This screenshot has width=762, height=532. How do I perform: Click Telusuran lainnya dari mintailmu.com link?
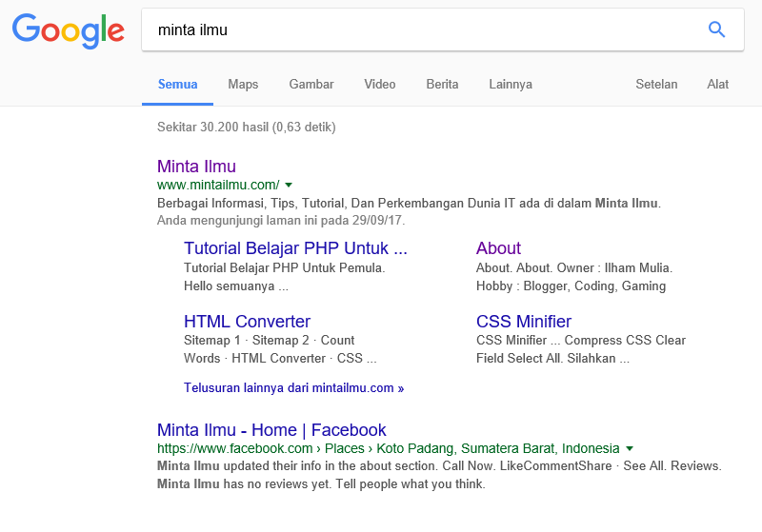click(x=293, y=388)
